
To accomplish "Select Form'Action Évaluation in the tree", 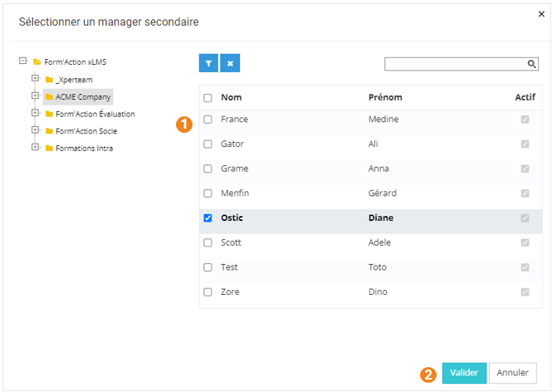I will click(x=95, y=114).
